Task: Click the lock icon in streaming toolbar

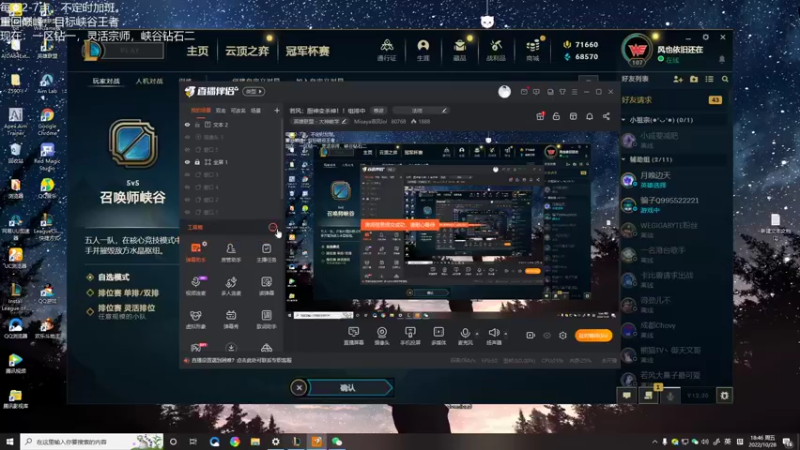Action: click(x=556, y=116)
